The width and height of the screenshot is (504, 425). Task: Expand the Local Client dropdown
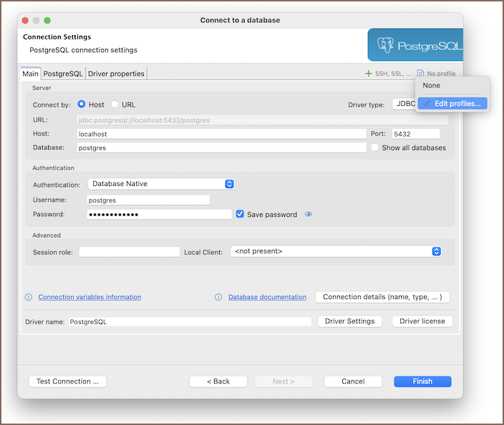pos(336,251)
